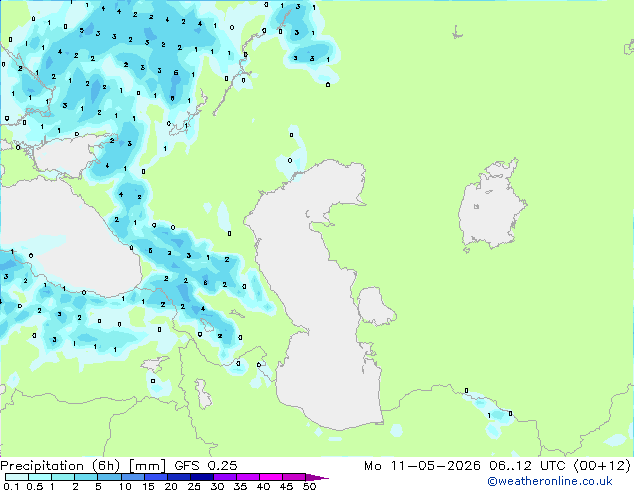
Task: Click the legend value label '0.1'
Action: point(11,486)
